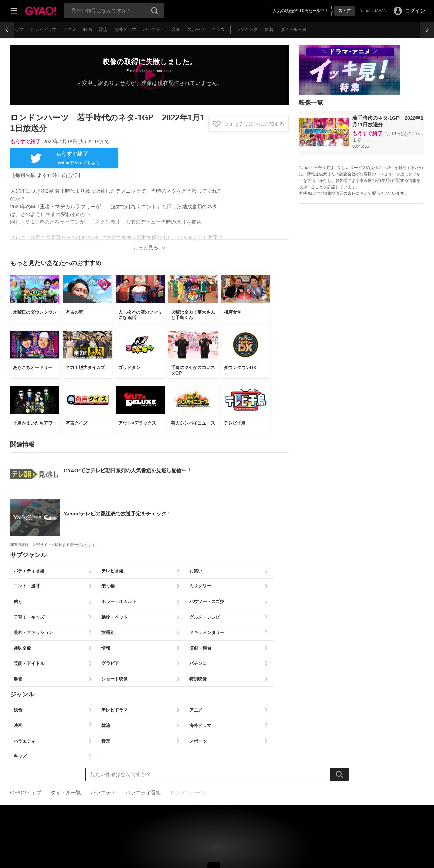Open the ホラー・オカルト subgenre row
434x868 pixels.
pos(142,602)
